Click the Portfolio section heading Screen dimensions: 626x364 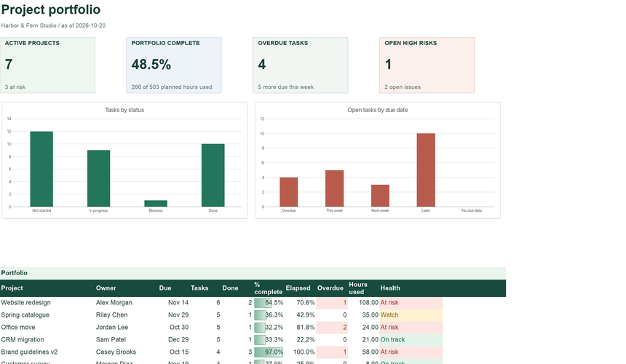click(14, 273)
